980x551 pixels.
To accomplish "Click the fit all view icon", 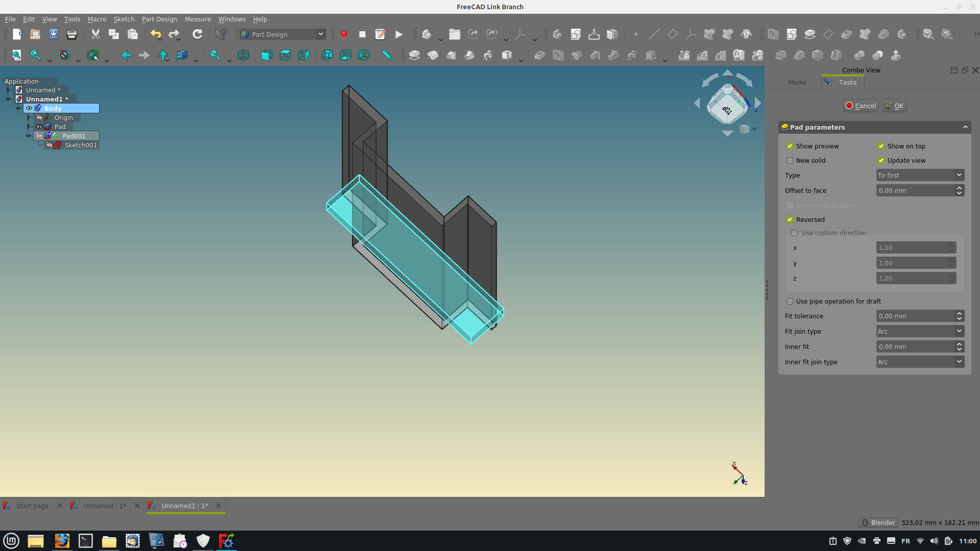I will (x=17, y=55).
